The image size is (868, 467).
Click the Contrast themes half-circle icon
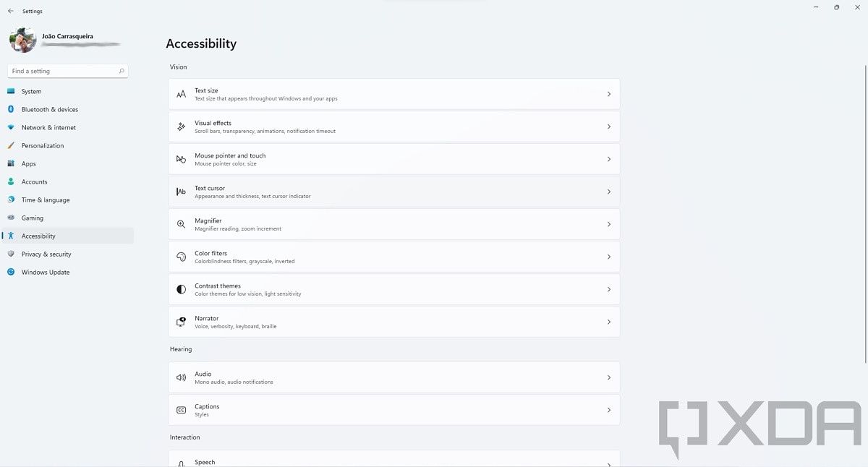coord(181,289)
